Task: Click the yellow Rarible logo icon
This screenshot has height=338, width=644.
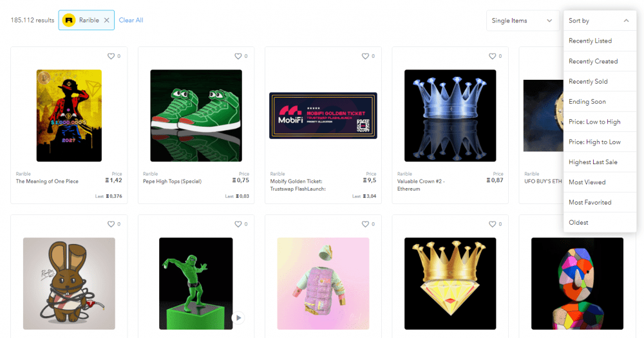Action: [69, 20]
